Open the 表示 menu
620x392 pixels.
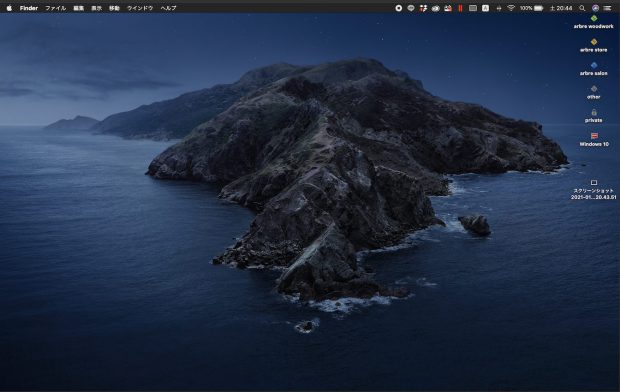click(96, 8)
